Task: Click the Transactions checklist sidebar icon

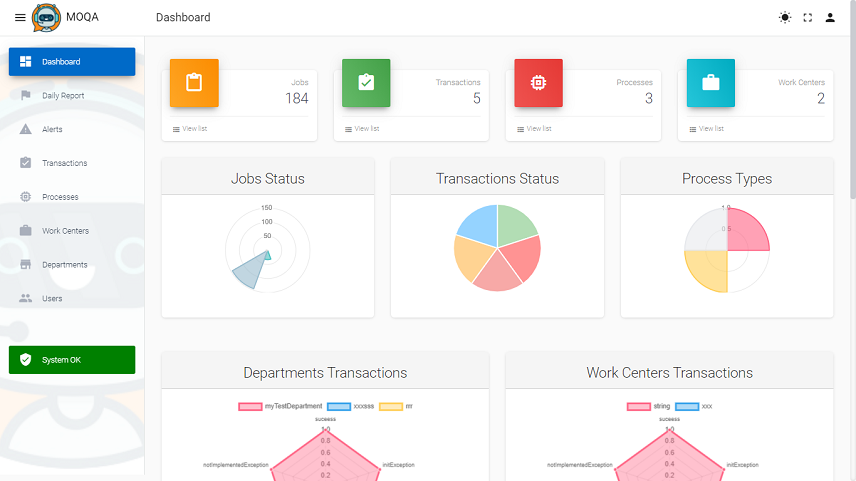Action: click(26, 163)
